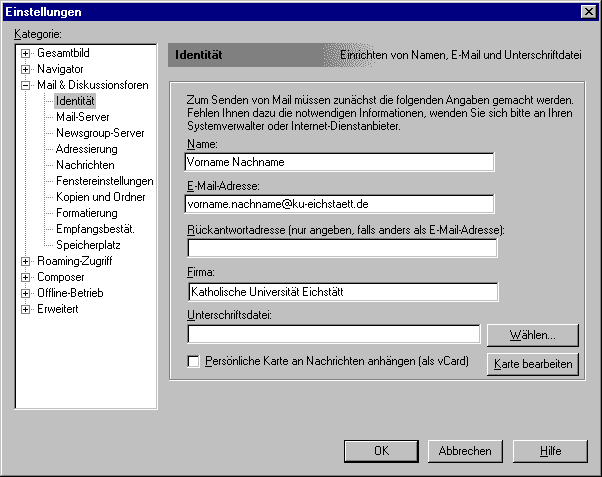
Task: Click in the Name text field
Action: pyautogui.click(x=340, y=161)
